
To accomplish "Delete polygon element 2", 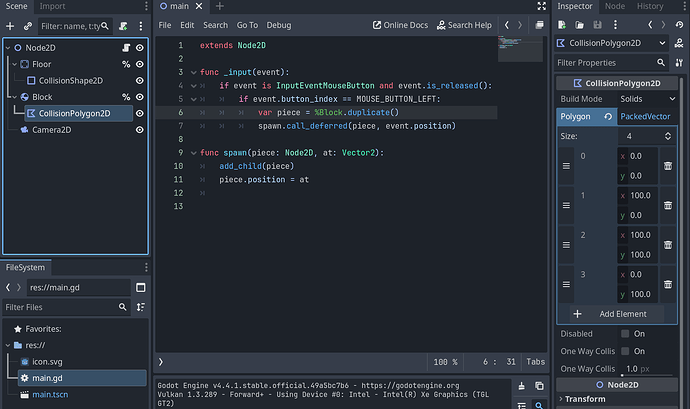I will [x=668, y=245].
